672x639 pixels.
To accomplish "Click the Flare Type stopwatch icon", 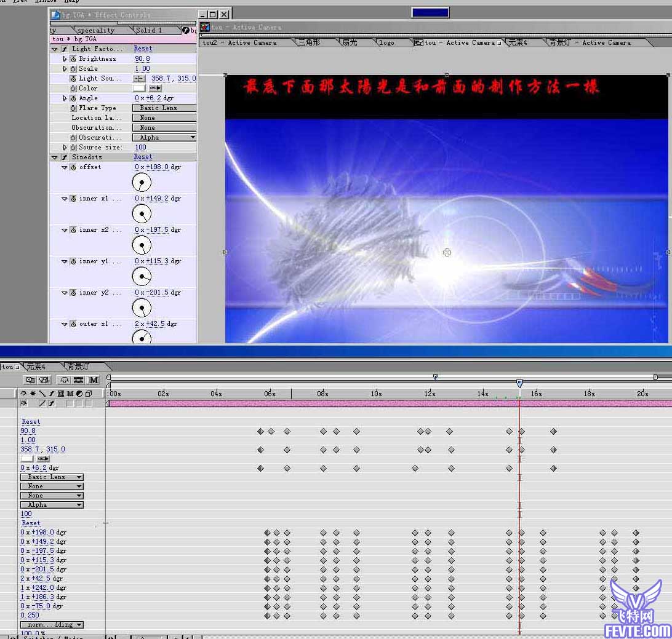I will [x=73, y=108].
